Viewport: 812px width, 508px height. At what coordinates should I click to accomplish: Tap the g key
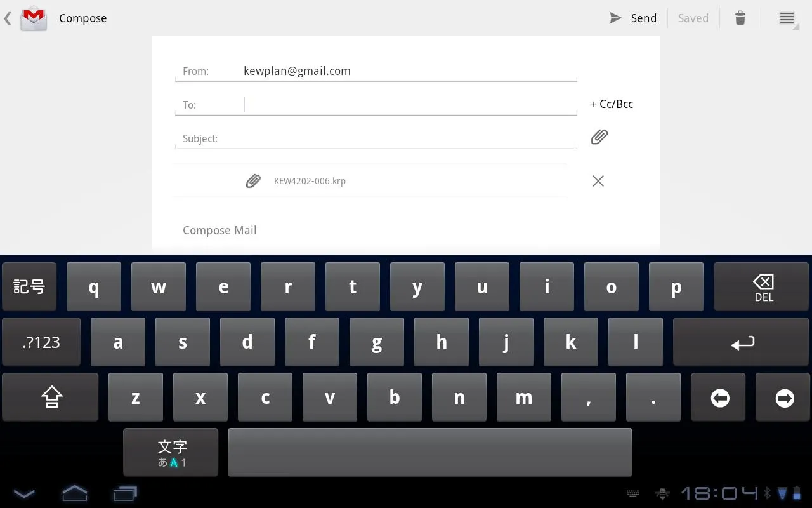[377, 342]
